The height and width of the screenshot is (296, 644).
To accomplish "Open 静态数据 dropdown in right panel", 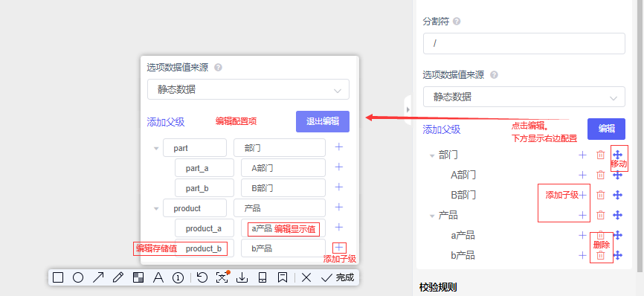I will pyautogui.click(x=524, y=97).
